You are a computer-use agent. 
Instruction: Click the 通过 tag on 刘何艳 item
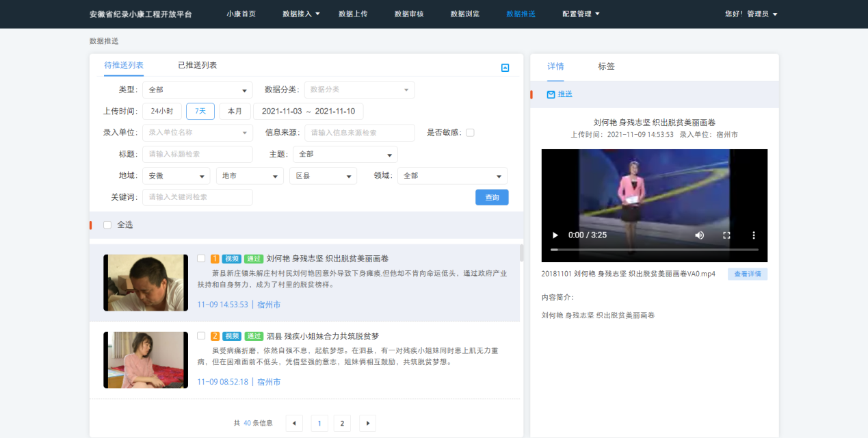[x=254, y=259]
